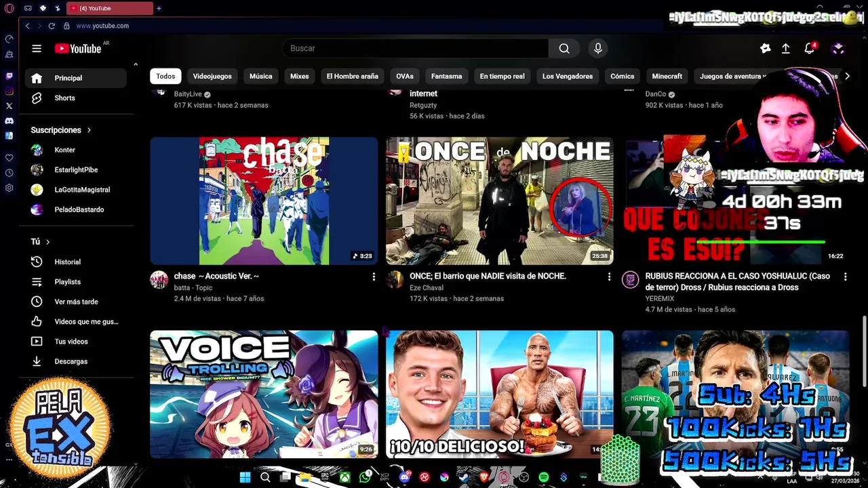868x488 pixels.
Task: Open the Konter subscription channel
Action: 75,150
